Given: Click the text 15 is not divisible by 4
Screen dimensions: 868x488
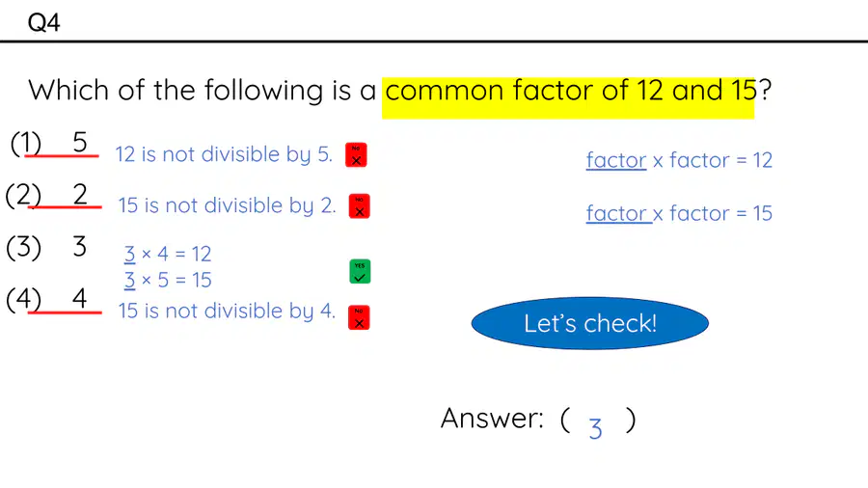Looking at the screenshot, I should click(227, 311).
